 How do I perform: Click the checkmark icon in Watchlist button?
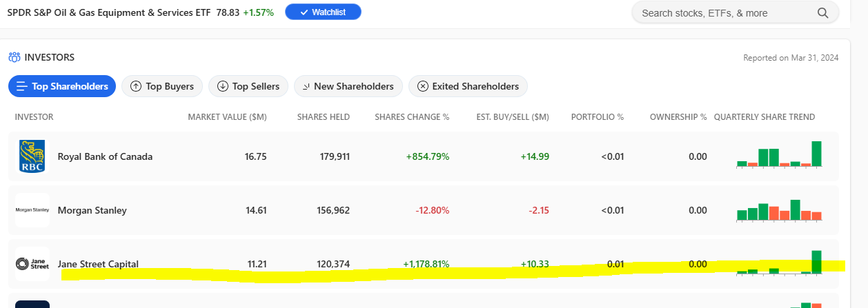304,12
